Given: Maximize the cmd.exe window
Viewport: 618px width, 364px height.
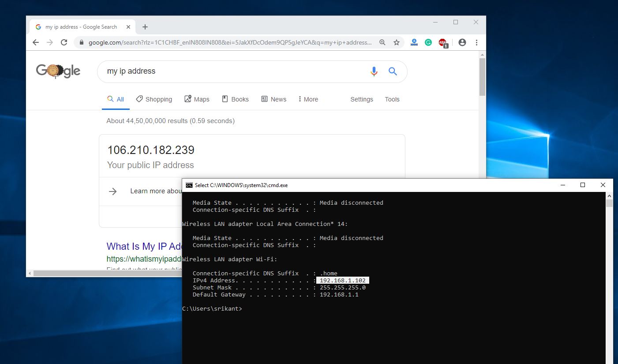Looking at the screenshot, I should coord(583,185).
